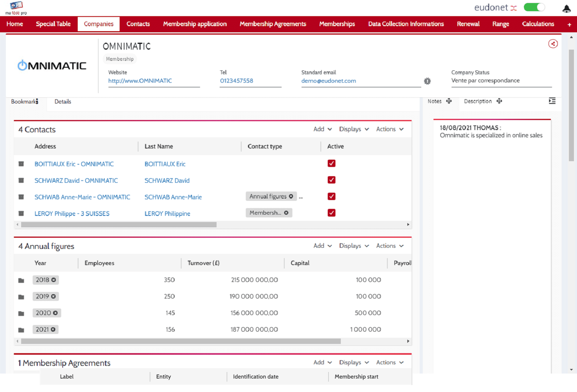Screen dimensions: 577x392
Task: Toggle the side panel list icon
Action: (552, 101)
